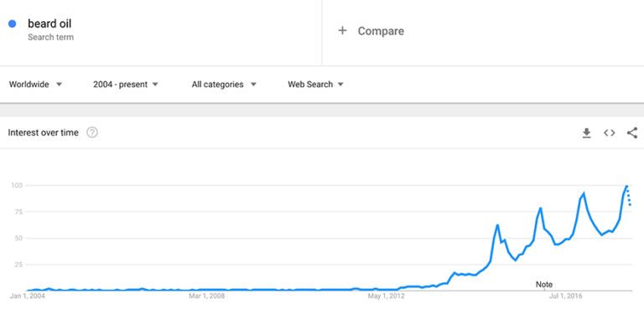Expand the All categories dropdown

pos(224,84)
